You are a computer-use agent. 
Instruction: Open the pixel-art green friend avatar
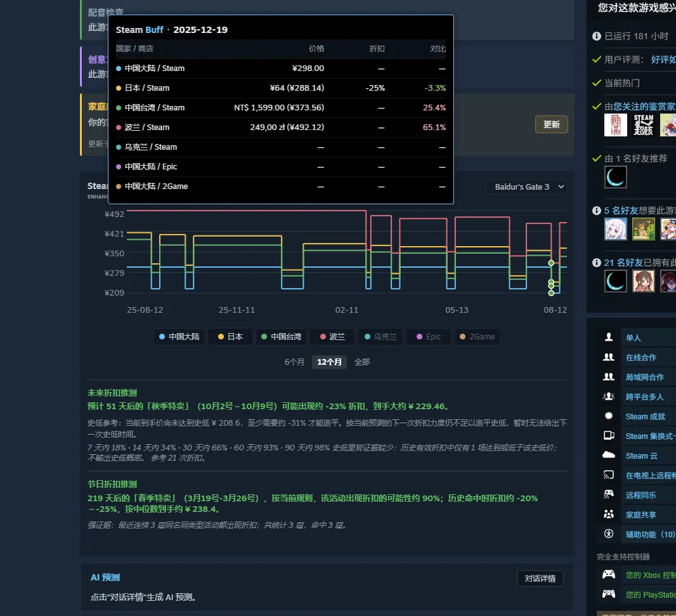point(643,228)
